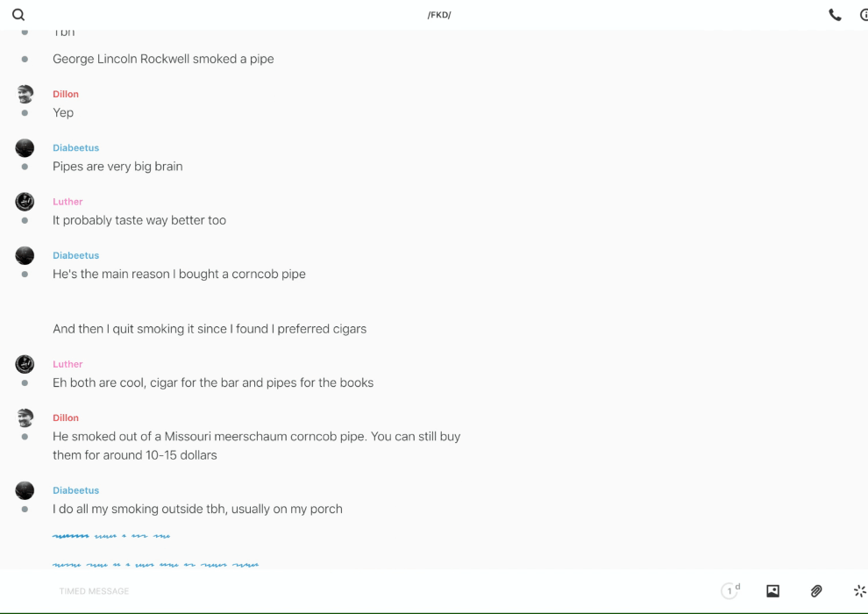Open Luther's avatar beside "cigar for the bar" message

coord(25,364)
